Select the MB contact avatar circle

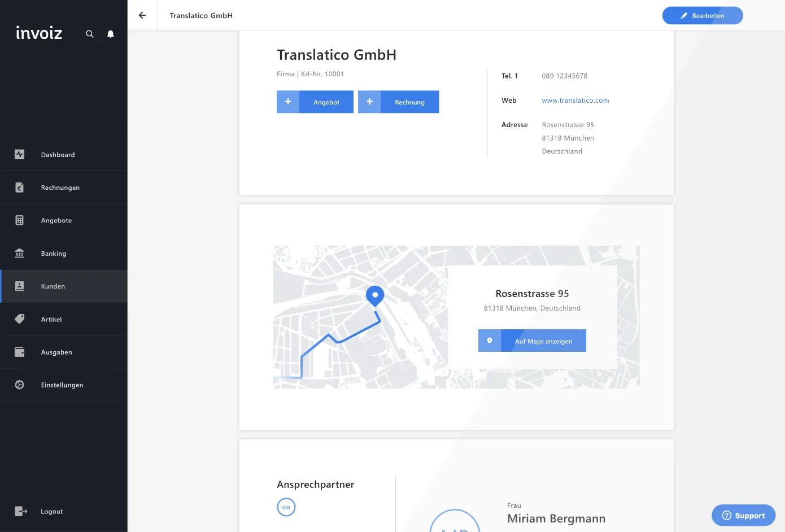286,507
